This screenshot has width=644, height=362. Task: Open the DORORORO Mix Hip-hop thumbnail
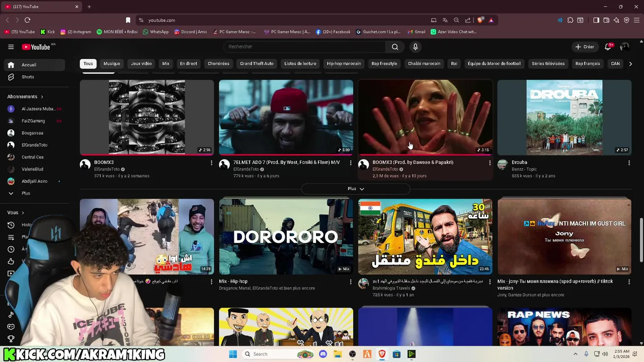(286, 236)
